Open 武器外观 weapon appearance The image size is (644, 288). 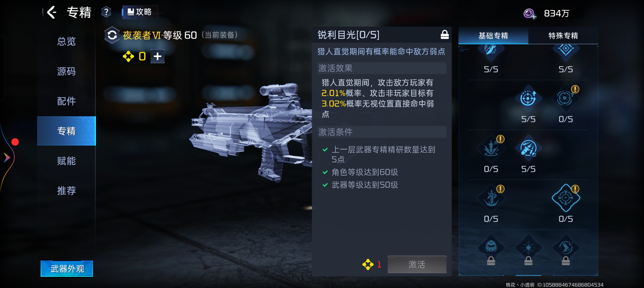click(67, 268)
